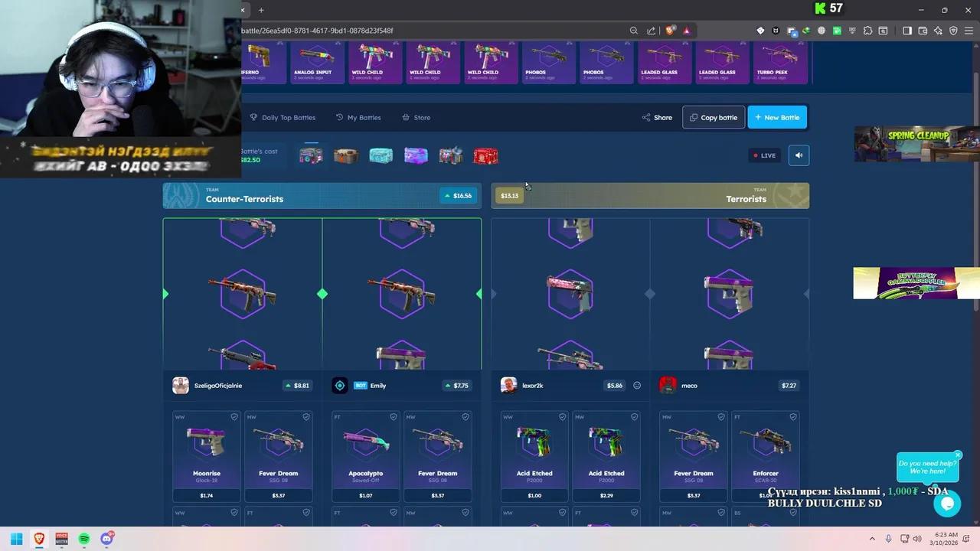Check the circle selector on Enforcer card
Image resolution: width=980 pixels, height=551 pixels.
(x=793, y=417)
